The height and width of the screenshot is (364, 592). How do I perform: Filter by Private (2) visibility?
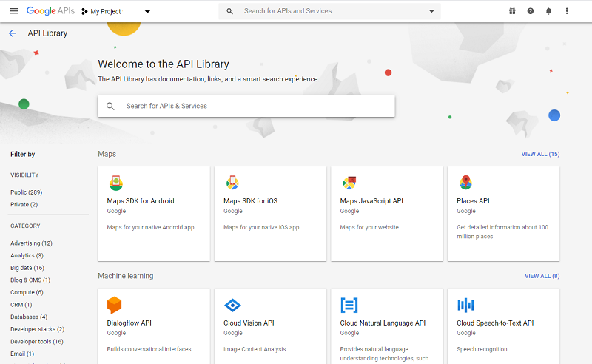[x=24, y=204]
